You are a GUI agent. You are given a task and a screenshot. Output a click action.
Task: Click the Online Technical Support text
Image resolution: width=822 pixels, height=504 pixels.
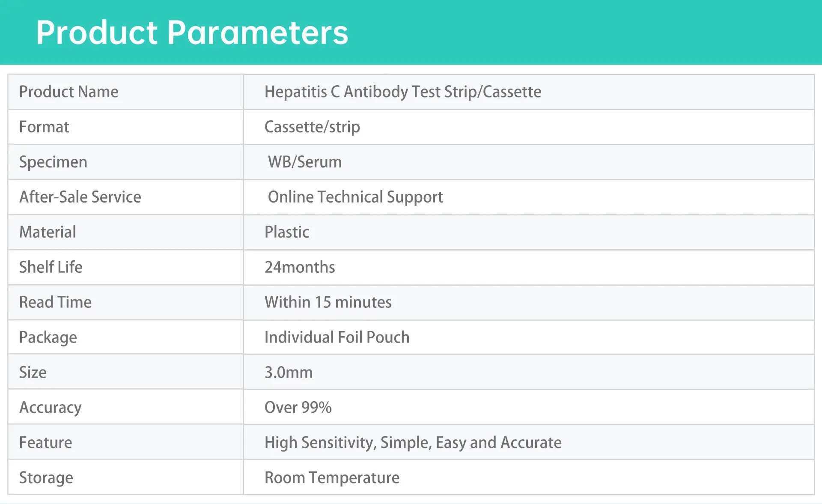click(x=355, y=197)
